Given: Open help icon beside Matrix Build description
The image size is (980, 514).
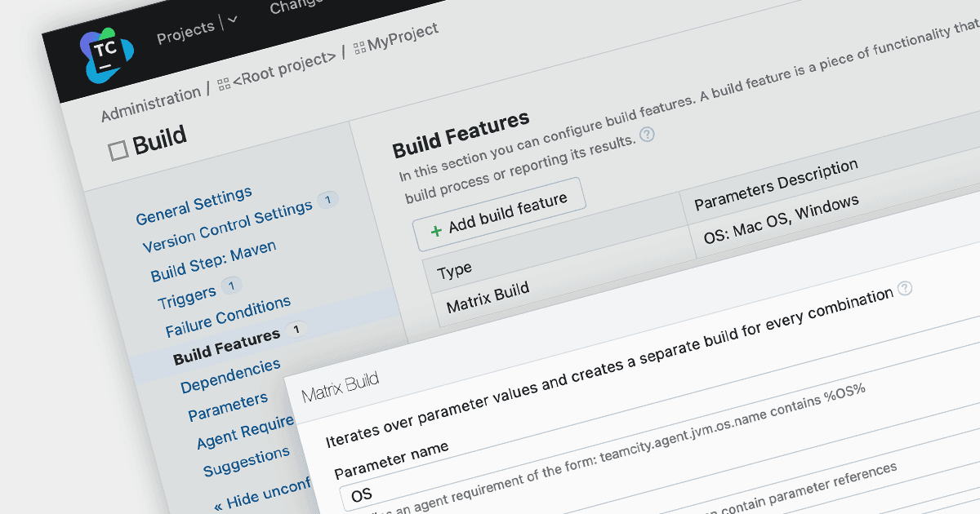Looking at the screenshot, I should [x=904, y=288].
